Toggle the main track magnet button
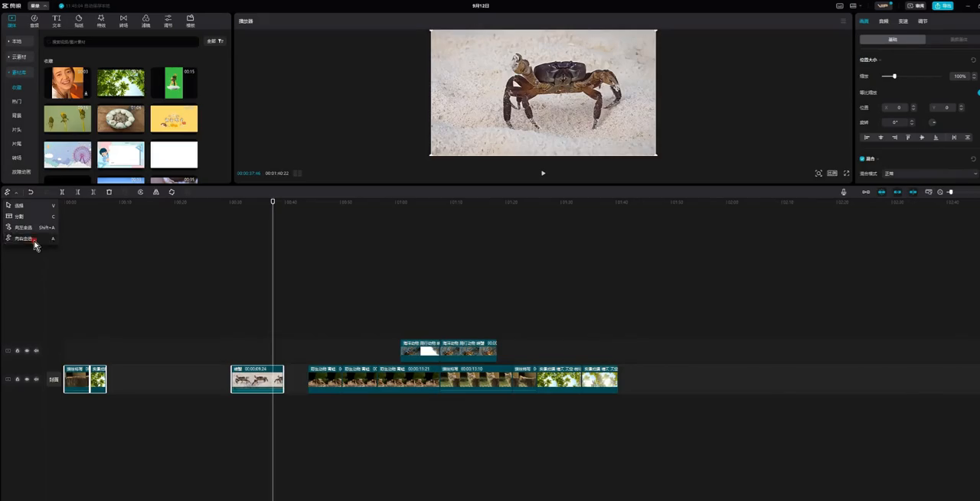Viewport: 980px width, 501px height. pyautogui.click(x=881, y=192)
